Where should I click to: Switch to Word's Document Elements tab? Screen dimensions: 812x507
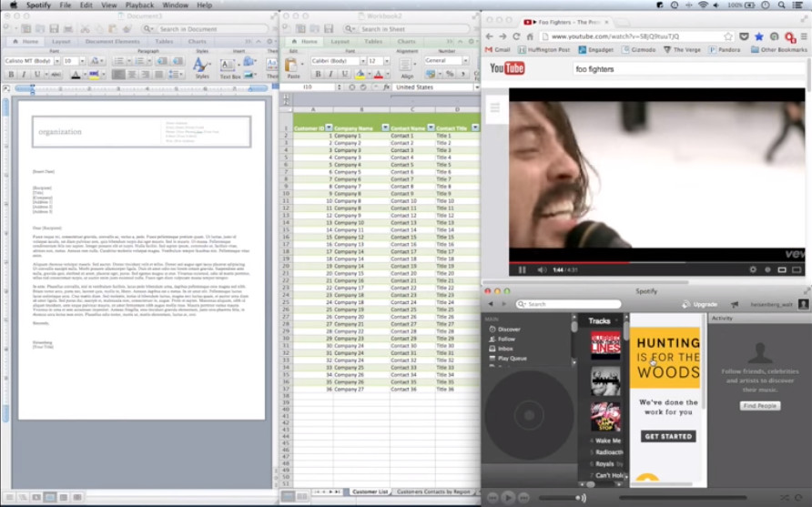(x=112, y=42)
